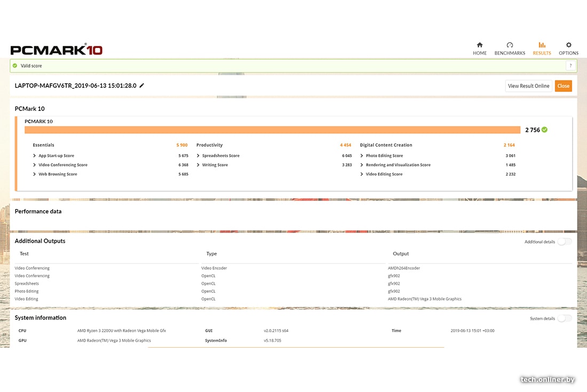The height and width of the screenshot is (392, 587).
Task: Expand Video Editing Score
Action: 362,174
